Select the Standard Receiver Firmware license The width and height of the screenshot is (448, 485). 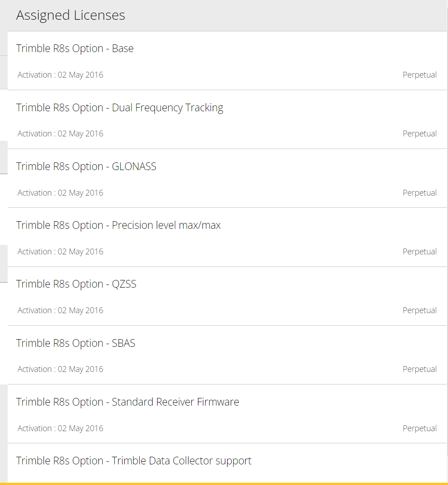[227, 414]
